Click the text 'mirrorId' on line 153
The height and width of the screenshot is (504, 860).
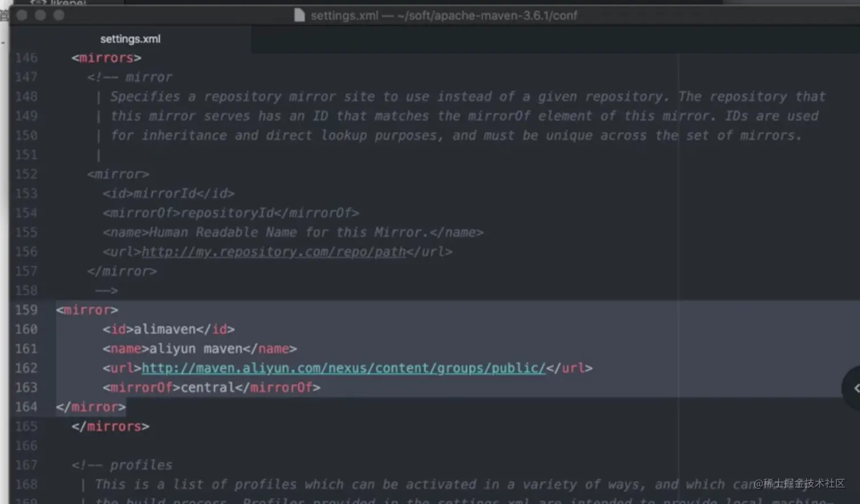[x=164, y=193]
